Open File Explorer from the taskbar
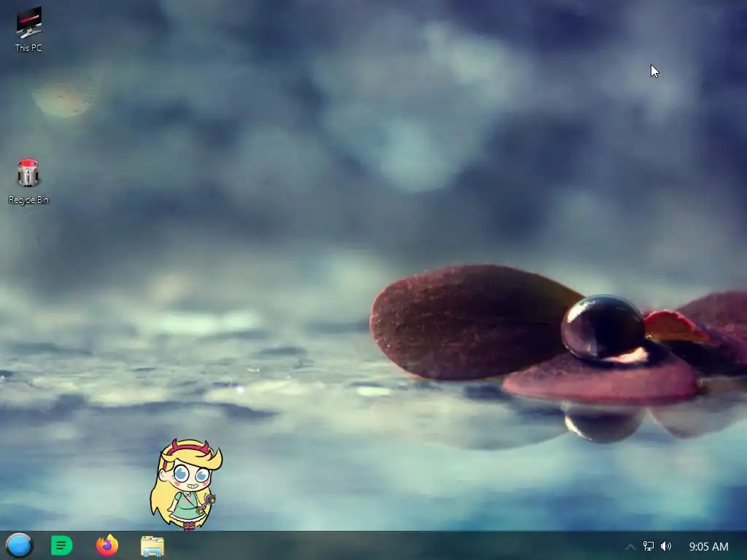747x560 pixels. [x=152, y=546]
